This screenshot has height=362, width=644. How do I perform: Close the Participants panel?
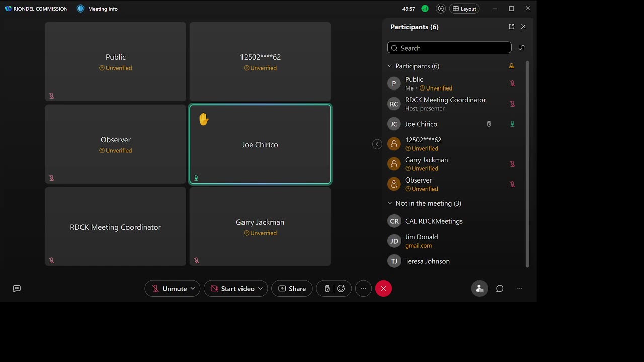(x=523, y=27)
